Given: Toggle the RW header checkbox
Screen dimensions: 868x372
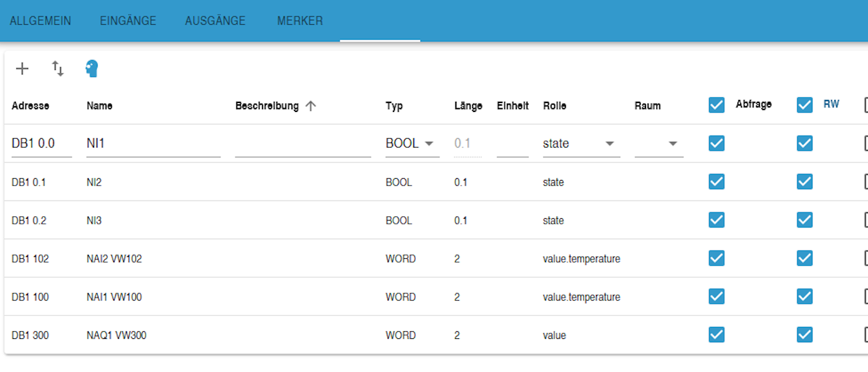Looking at the screenshot, I should tap(804, 105).
